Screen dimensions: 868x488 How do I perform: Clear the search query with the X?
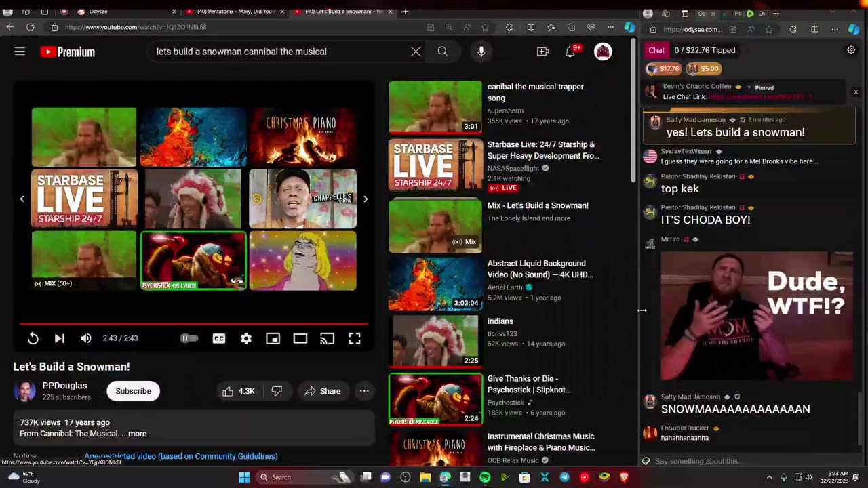[x=416, y=52]
